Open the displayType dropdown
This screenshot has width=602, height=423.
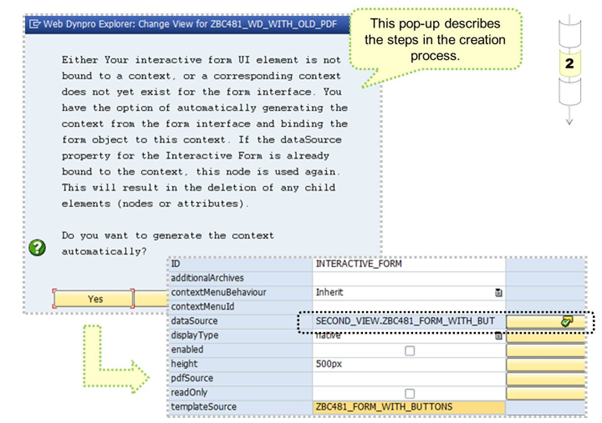tap(498, 335)
